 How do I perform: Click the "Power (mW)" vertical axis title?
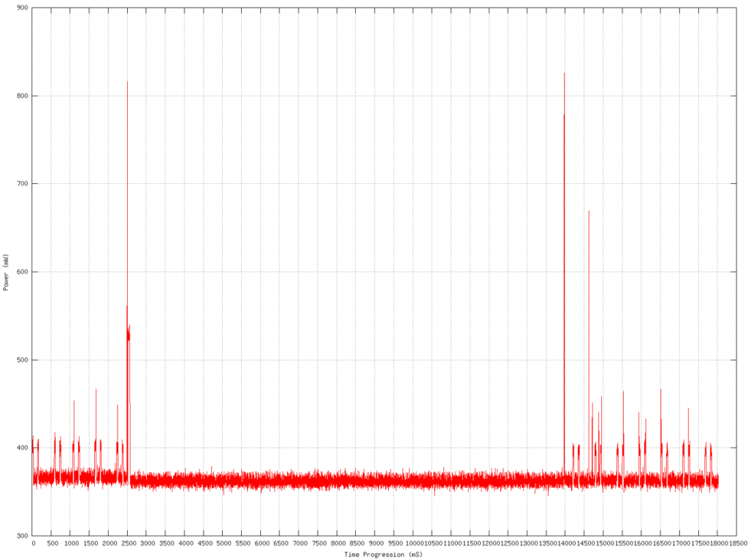[x=6, y=272]
